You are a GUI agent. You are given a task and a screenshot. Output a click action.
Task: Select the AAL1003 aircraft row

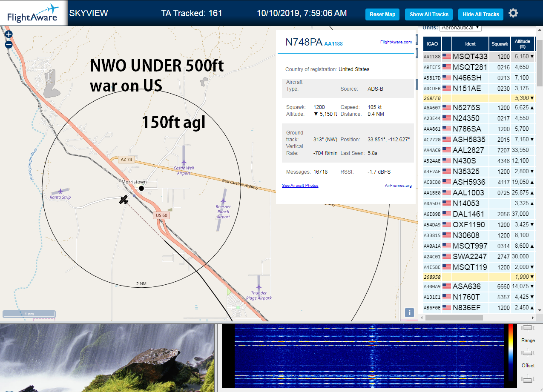[x=479, y=192]
